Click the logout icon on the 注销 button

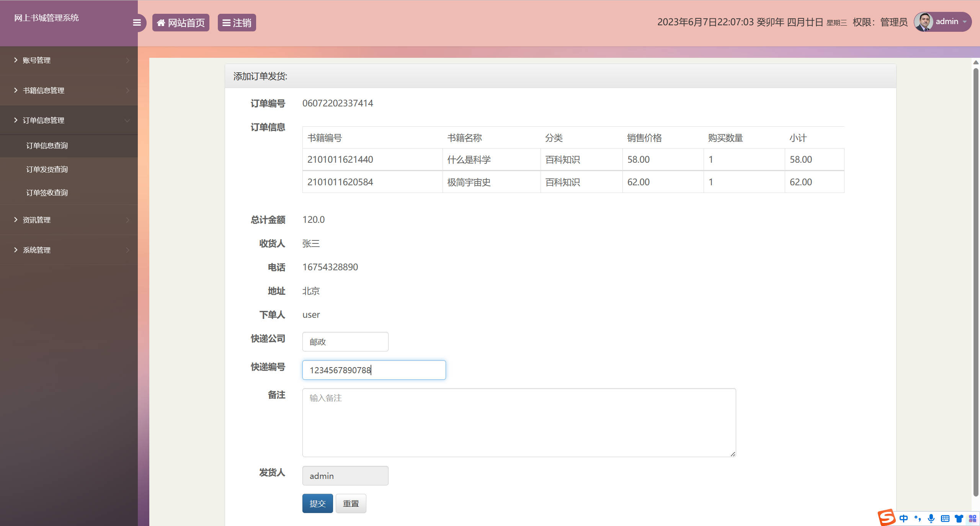point(226,23)
